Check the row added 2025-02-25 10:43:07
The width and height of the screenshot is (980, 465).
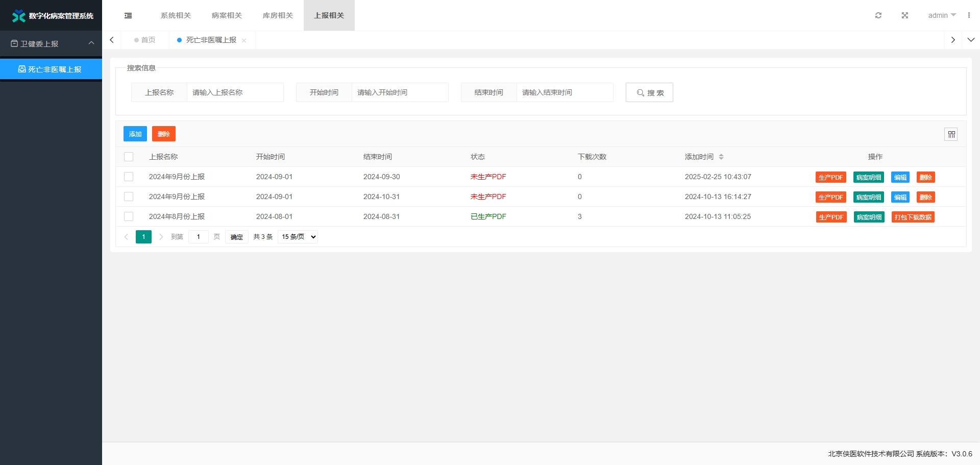coord(129,177)
